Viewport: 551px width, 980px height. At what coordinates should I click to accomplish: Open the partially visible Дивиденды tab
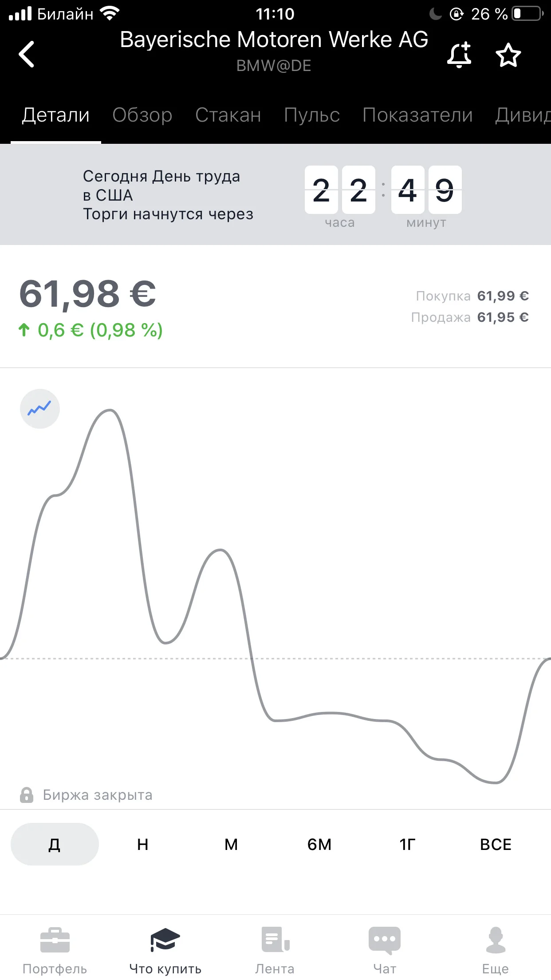click(523, 115)
